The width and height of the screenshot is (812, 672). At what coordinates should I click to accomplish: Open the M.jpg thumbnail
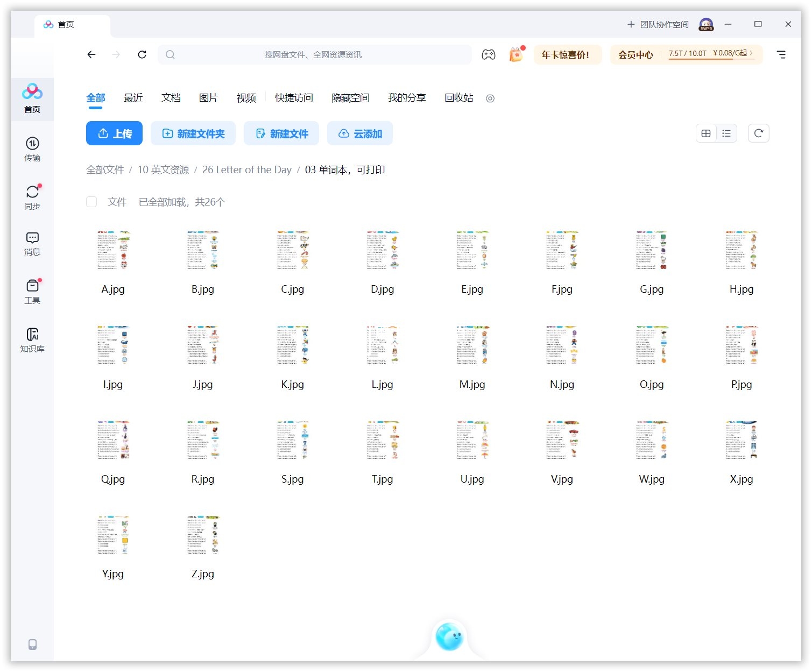click(x=472, y=345)
